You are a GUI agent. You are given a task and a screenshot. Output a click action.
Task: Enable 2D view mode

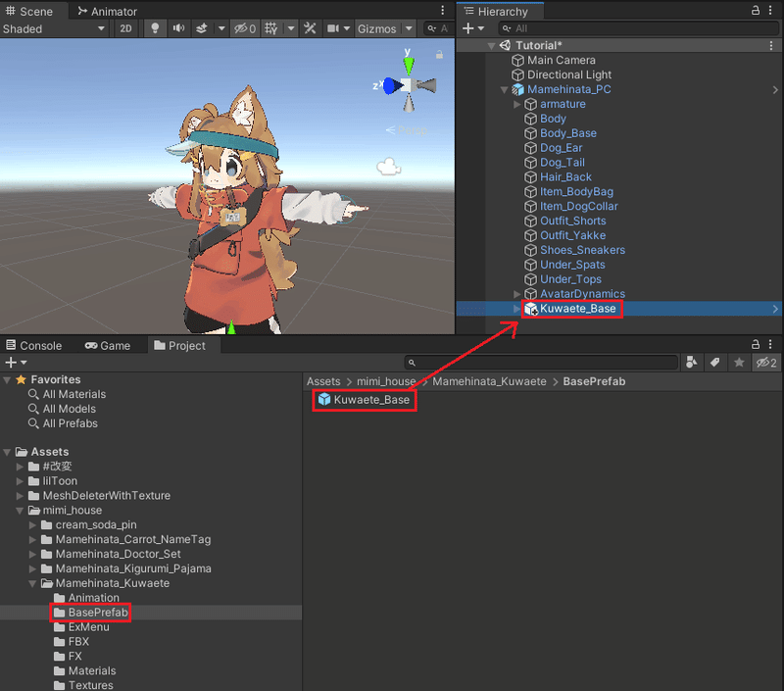[126, 28]
